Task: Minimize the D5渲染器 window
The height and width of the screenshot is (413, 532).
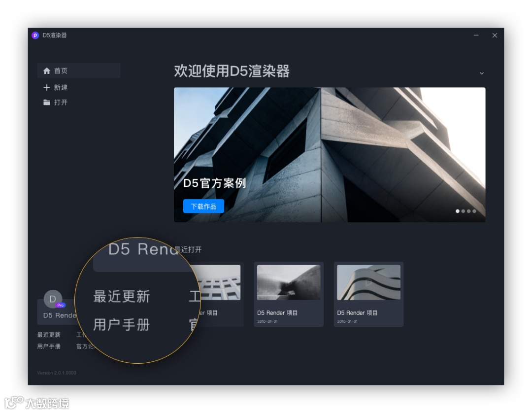Action: (476, 35)
